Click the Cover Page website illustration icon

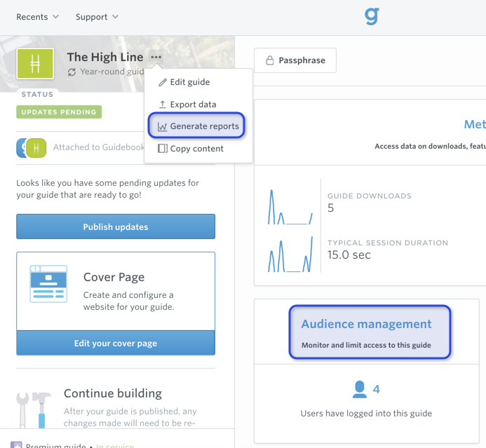tap(48, 284)
